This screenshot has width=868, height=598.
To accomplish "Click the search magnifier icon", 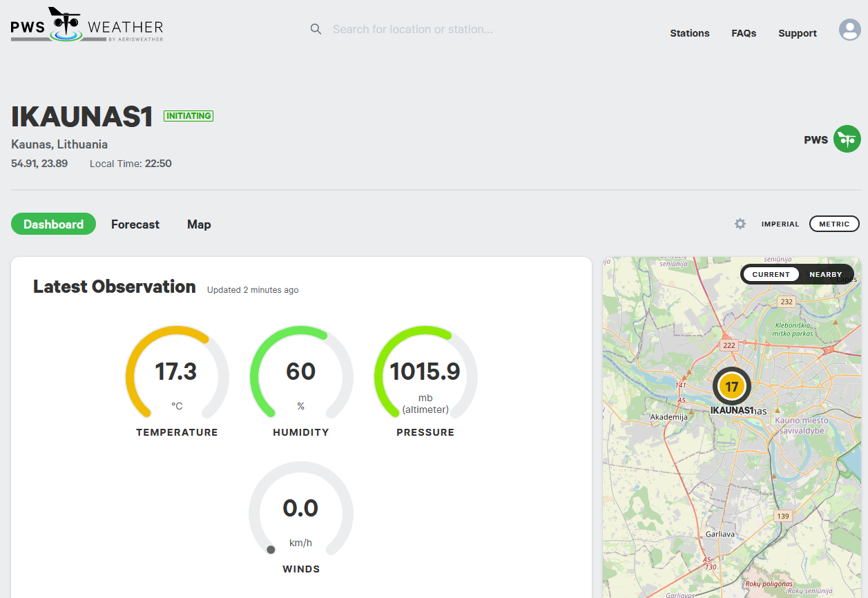I will [316, 29].
